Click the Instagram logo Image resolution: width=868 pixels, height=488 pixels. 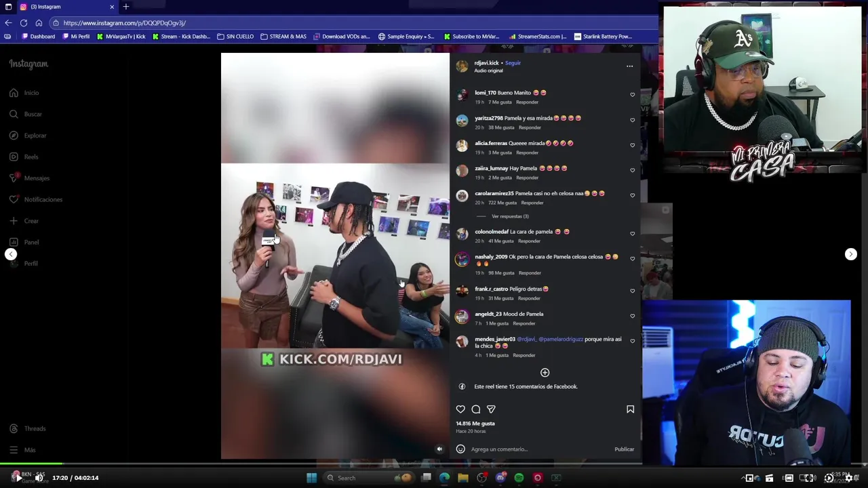28,64
